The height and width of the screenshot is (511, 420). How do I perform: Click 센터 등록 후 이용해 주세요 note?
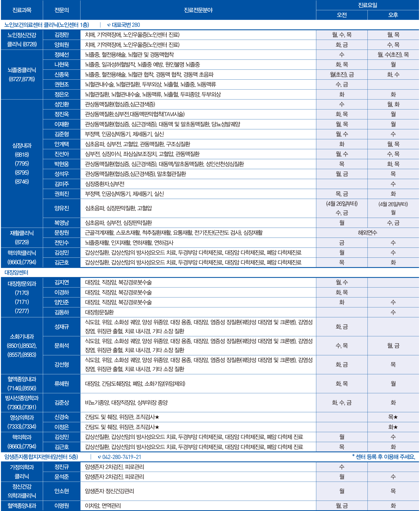384,457
